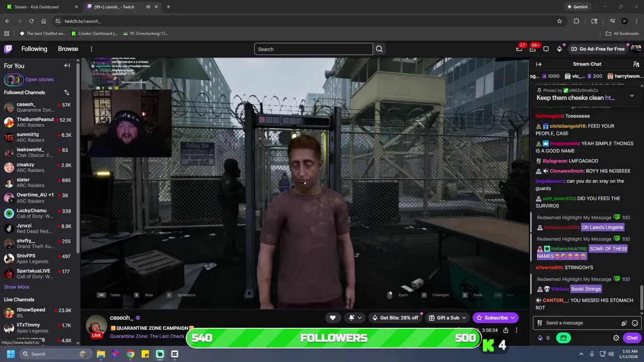Reload the Twitch page

pos(31,21)
